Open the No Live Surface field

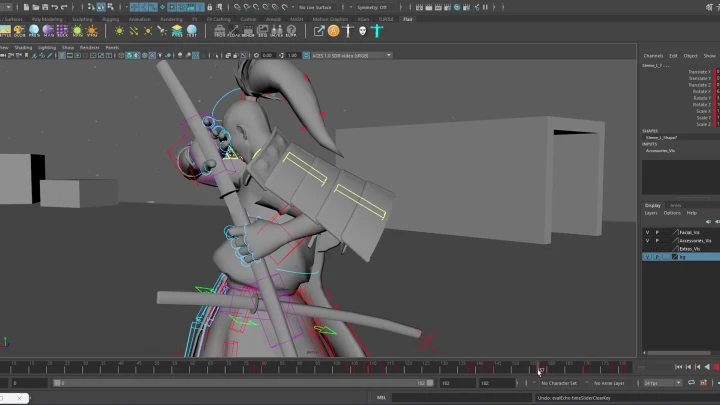[x=316, y=7]
